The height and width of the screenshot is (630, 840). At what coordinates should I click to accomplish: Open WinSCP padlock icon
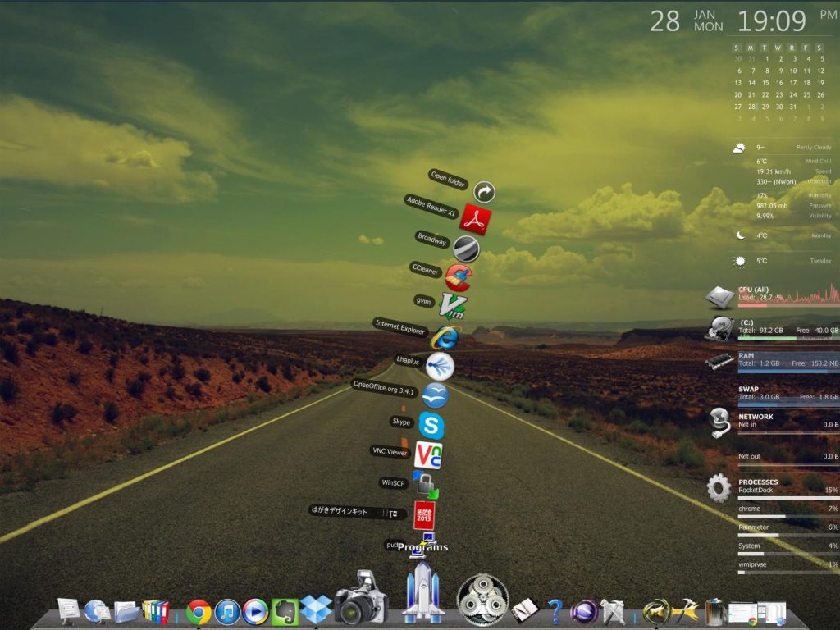[425, 484]
